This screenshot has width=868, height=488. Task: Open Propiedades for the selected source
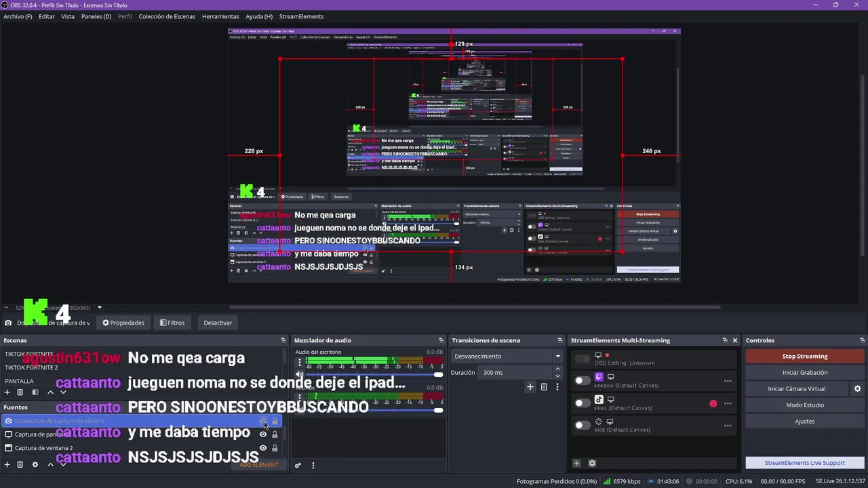123,323
